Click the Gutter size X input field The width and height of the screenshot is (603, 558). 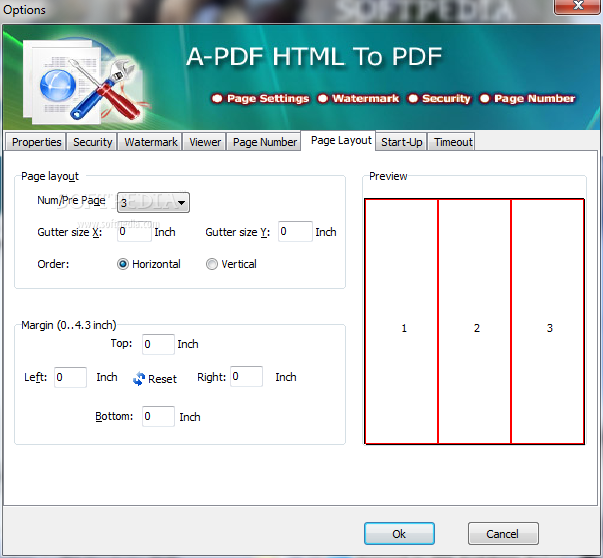pos(134,232)
